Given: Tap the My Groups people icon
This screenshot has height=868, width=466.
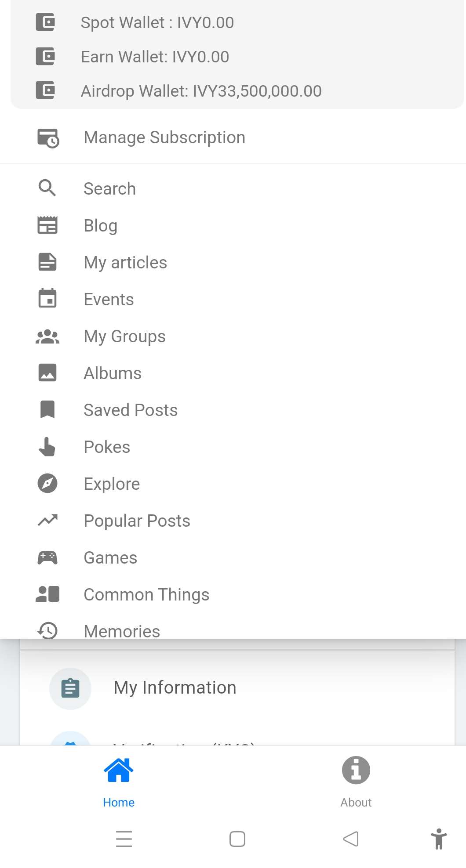Looking at the screenshot, I should (47, 336).
